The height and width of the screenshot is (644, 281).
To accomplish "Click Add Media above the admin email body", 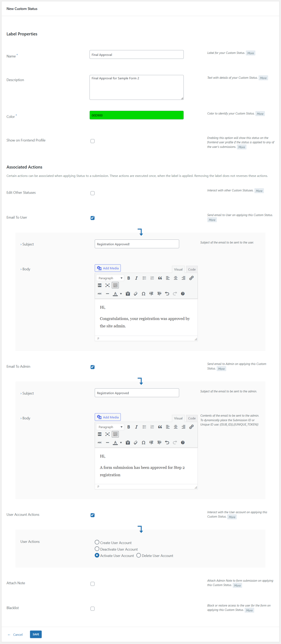I will (108, 417).
